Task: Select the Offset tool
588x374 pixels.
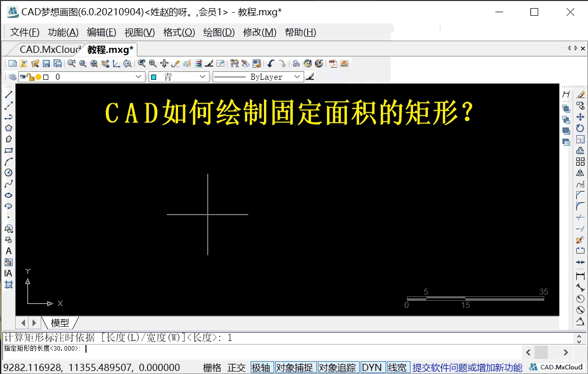Action: [x=580, y=150]
